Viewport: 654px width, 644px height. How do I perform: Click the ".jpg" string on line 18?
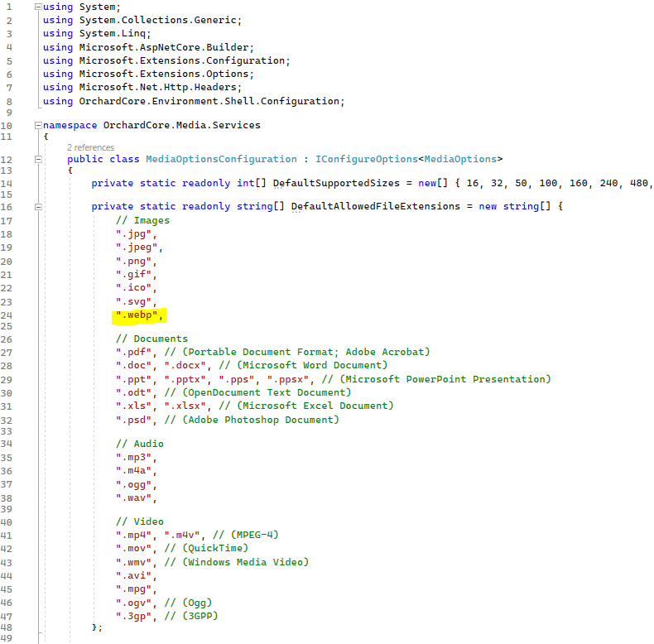pos(133,234)
